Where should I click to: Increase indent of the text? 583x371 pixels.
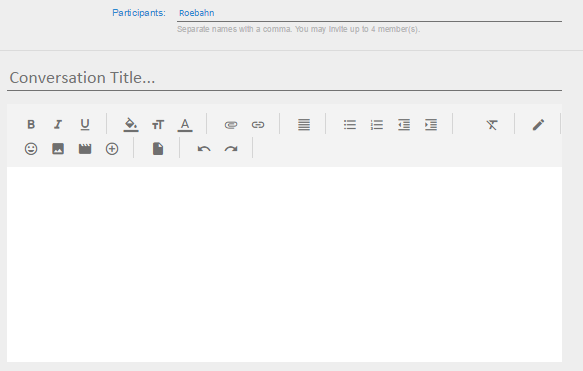click(x=431, y=125)
